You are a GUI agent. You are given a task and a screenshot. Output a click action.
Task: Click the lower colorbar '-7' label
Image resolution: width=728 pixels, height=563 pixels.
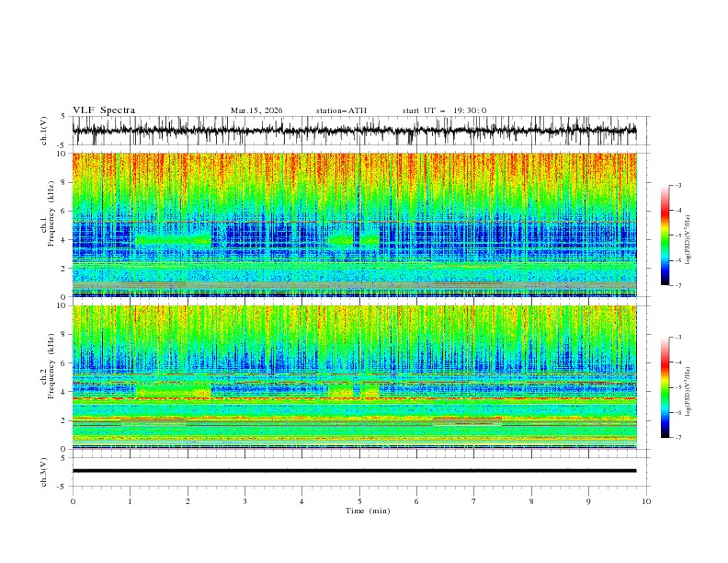678,438
